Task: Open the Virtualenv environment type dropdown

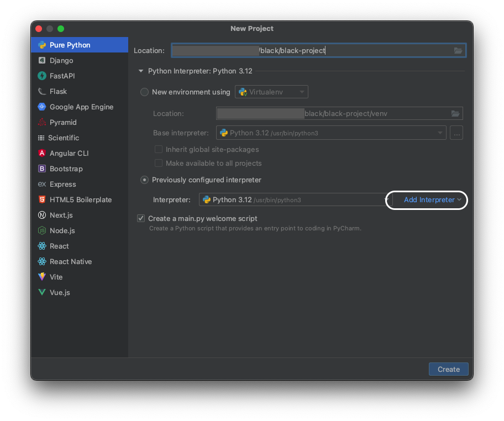Action: 271,92
